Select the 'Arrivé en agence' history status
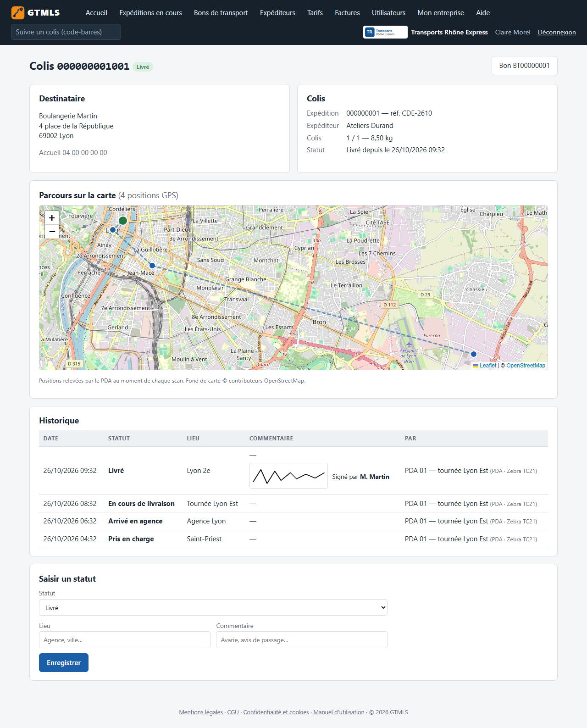 click(135, 521)
